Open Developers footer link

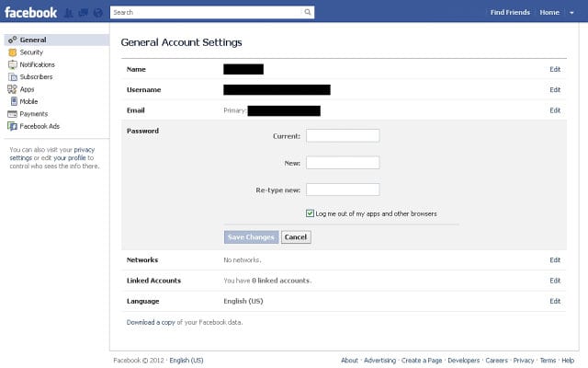(464, 360)
